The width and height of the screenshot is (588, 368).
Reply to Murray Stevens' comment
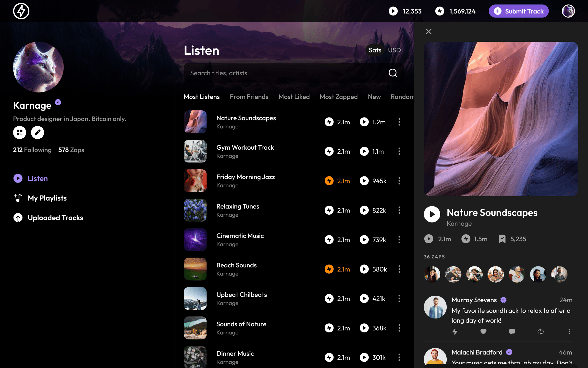click(512, 332)
